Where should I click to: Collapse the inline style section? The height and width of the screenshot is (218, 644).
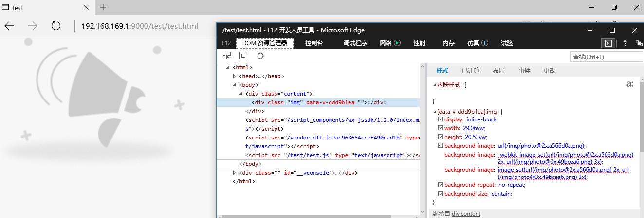click(435, 85)
